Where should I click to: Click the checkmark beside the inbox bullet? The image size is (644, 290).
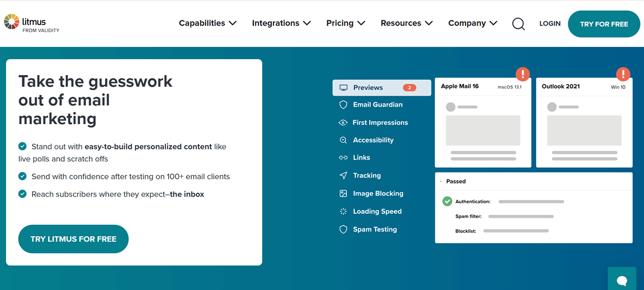click(x=22, y=194)
